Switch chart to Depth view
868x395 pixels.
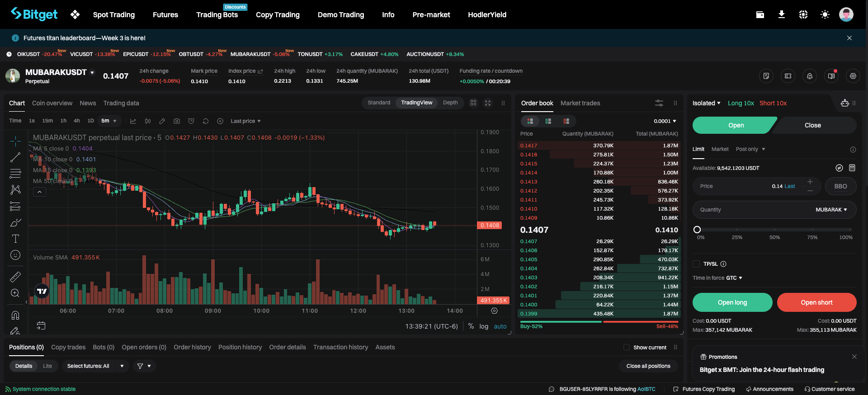(450, 103)
